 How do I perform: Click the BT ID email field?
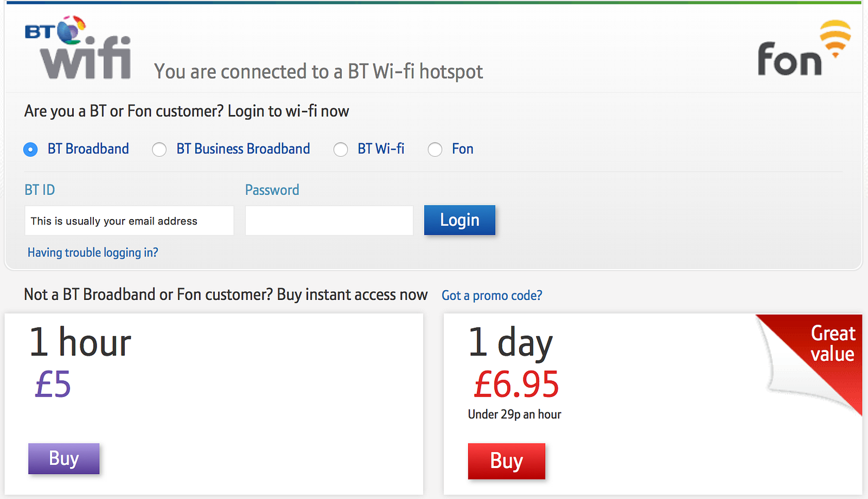[x=129, y=221]
